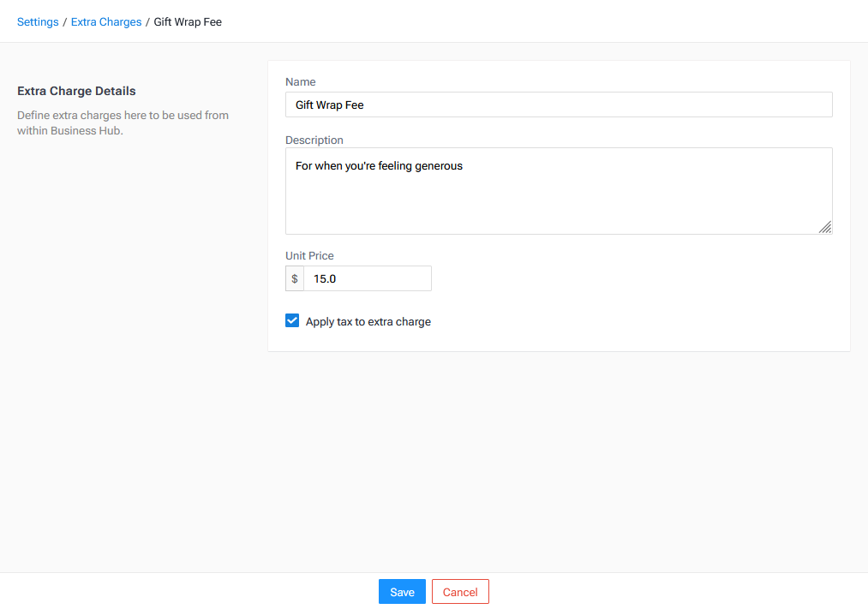
Task: Click the 'Define extra charges here' help text
Action: pyautogui.click(x=123, y=122)
